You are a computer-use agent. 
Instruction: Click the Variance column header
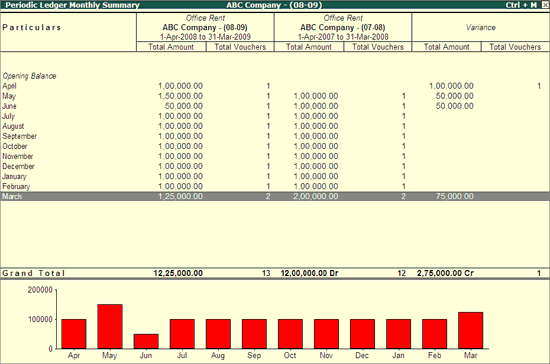(481, 27)
